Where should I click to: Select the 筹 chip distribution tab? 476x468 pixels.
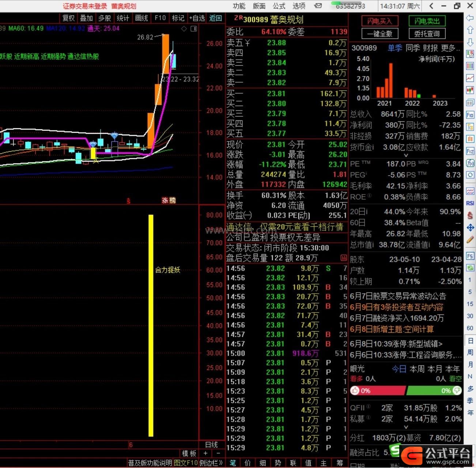point(340,463)
